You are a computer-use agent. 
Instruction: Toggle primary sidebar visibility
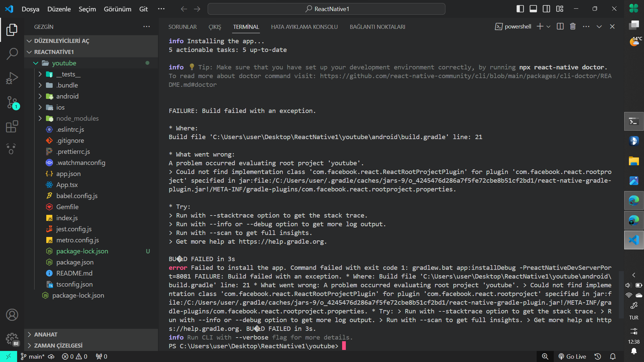coord(520,9)
